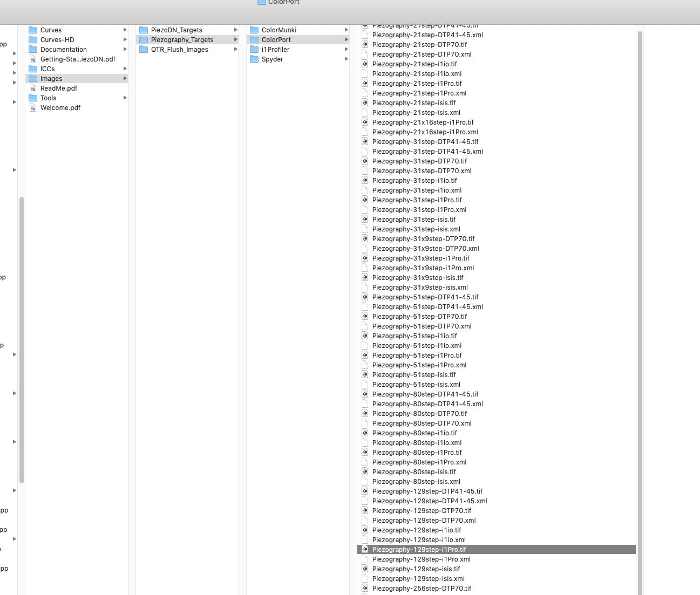Expand the ColorMunki folder arrow
This screenshot has width=700, height=595.
(346, 30)
